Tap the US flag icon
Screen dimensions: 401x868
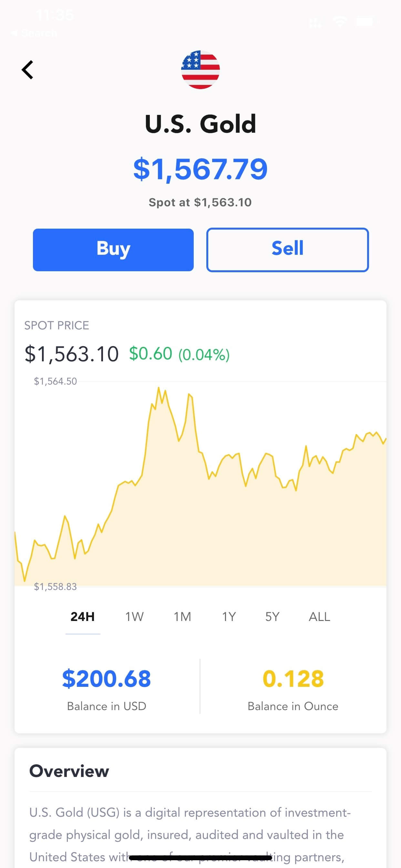click(x=200, y=70)
